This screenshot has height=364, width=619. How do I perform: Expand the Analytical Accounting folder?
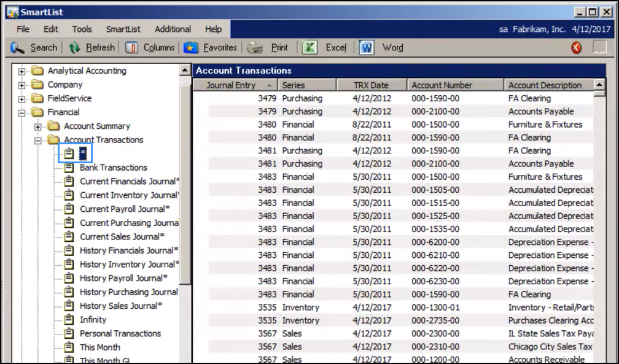click(21, 71)
